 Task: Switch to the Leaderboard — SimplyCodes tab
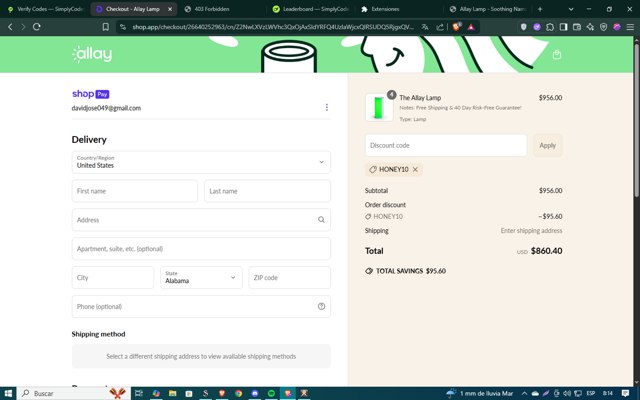310,9
